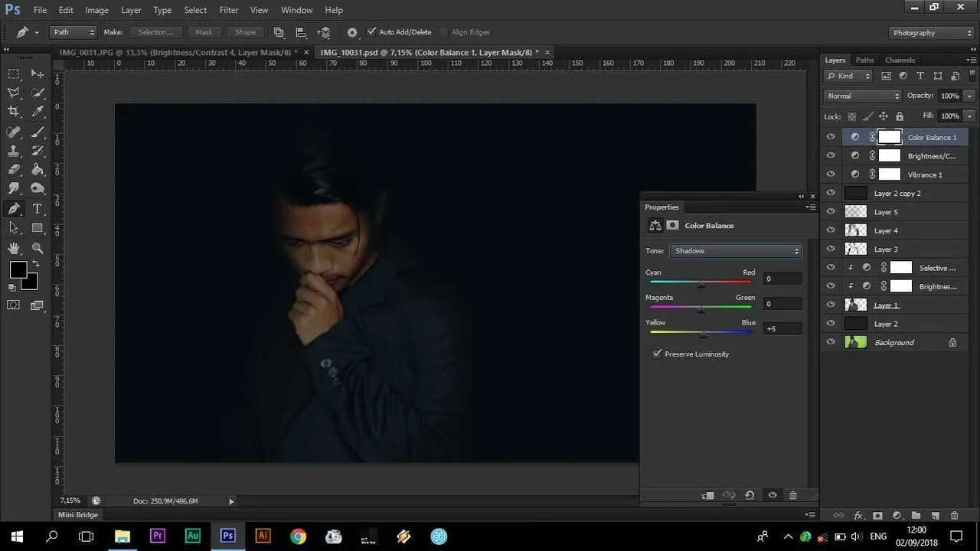Add a layer mask
Screen dimensions: 980x551
pyautogui.click(x=877, y=516)
